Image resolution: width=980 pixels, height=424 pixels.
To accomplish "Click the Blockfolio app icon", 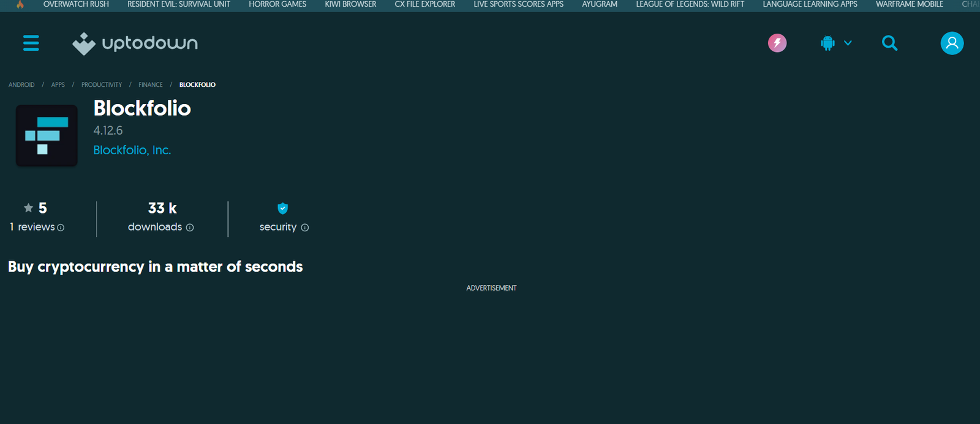I will (47, 135).
